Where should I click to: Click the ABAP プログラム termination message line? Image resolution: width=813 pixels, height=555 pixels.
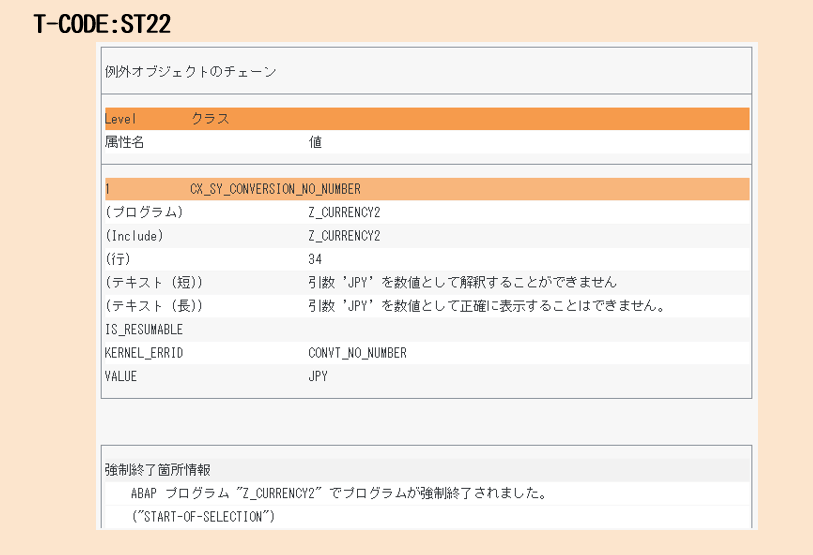tap(337, 494)
